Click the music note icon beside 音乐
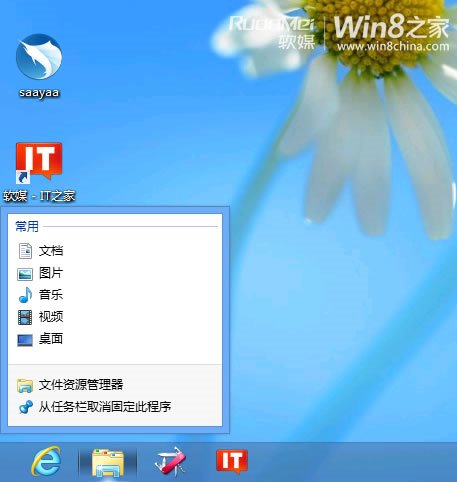 25,295
